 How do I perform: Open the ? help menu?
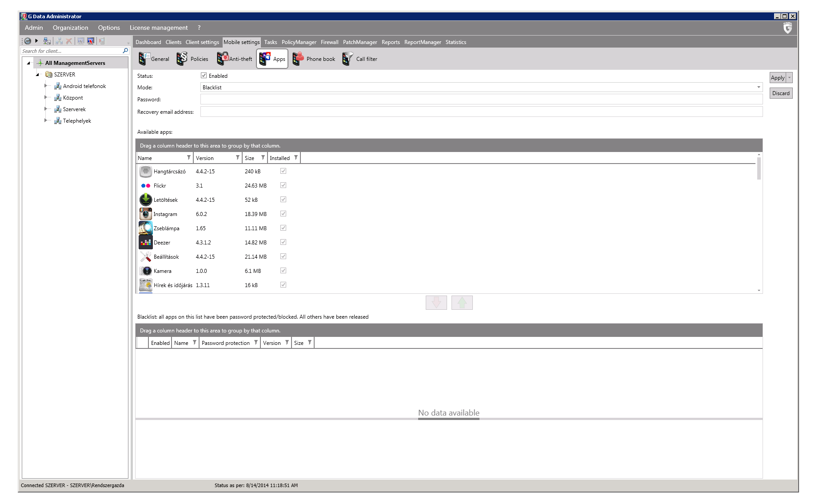tap(199, 28)
